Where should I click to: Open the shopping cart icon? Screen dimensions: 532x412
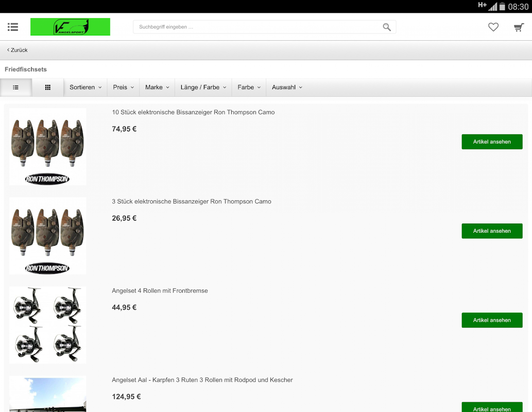(519, 27)
